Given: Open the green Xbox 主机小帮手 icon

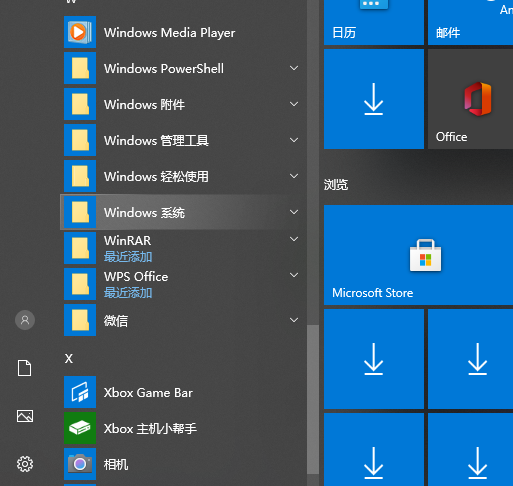Looking at the screenshot, I should [80, 428].
